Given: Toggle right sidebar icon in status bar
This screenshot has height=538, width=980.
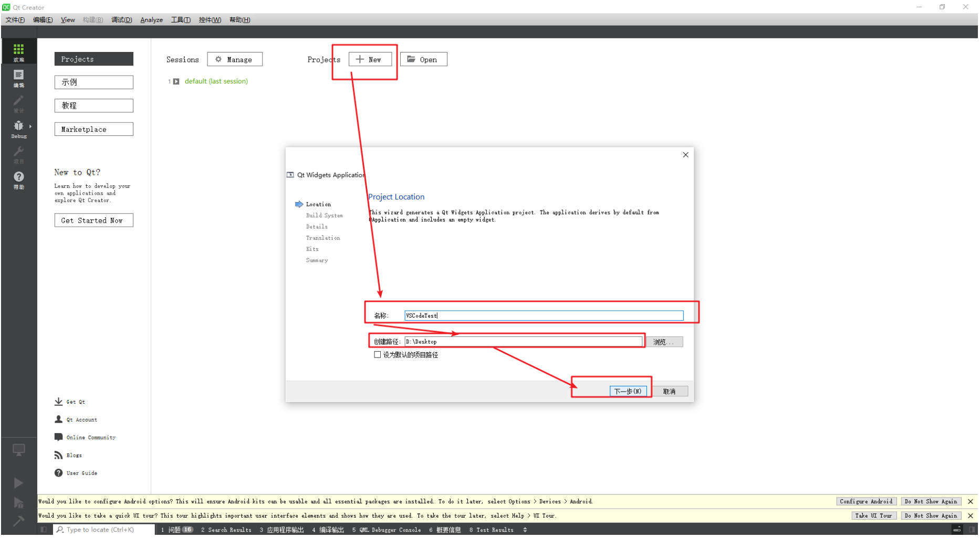Looking at the screenshot, I should [972, 530].
